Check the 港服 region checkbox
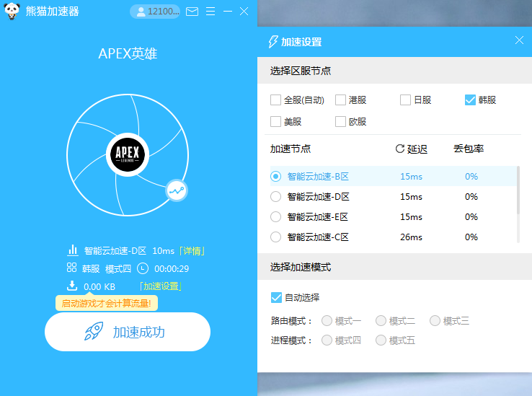The image size is (532, 396). [x=340, y=100]
